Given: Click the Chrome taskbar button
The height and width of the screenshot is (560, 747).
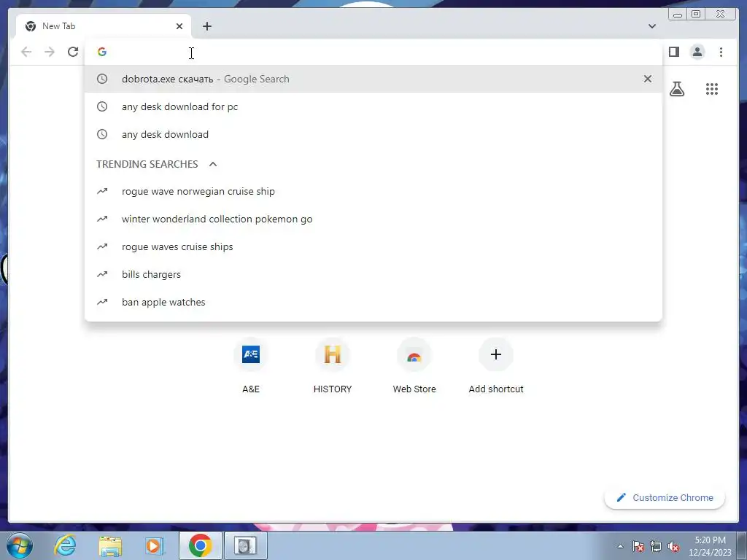Looking at the screenshot, I should [x=200, y=545].
